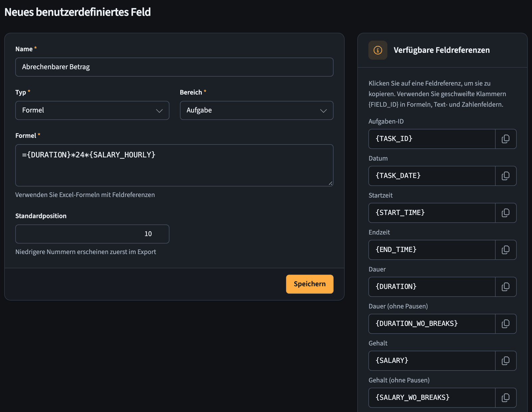The width and height of the screenshot is (532, 412).
Task: Select the {END_TIME} reference text
Action: pyautogui.click(x=396, y=250)
